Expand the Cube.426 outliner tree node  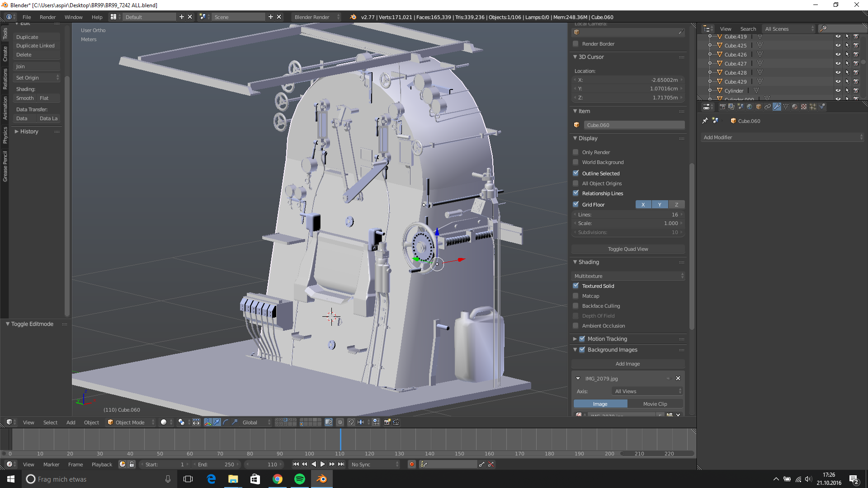(710, 55)
